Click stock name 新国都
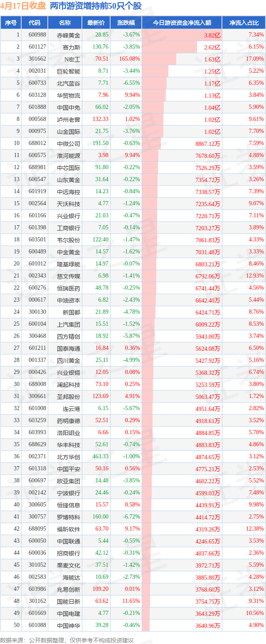Image resolution: width=266 pixels, height=644 pixels. coord(71,312)
